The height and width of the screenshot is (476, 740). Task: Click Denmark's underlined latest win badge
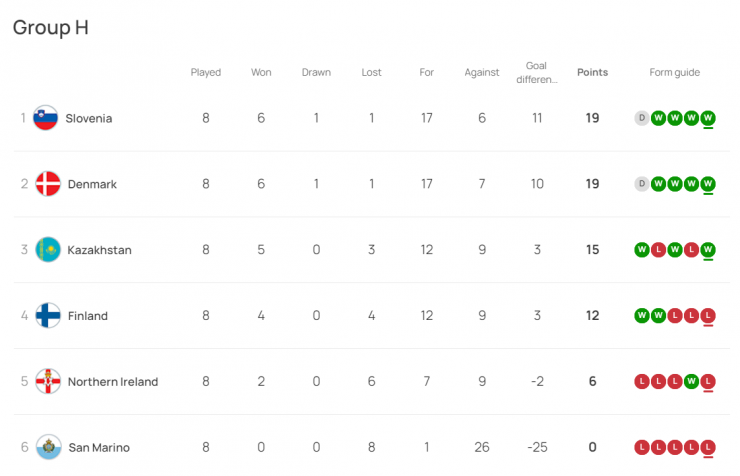click(x=708, y=184)
